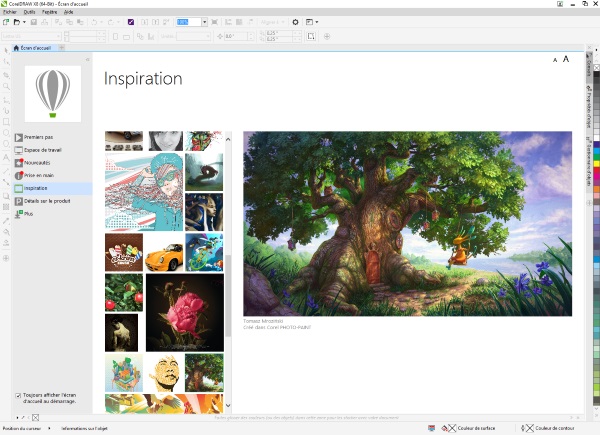Go to the Espace de travail page
Image resolution: width=600 pixels, height=435 pixels.
[x=43, y=150]
